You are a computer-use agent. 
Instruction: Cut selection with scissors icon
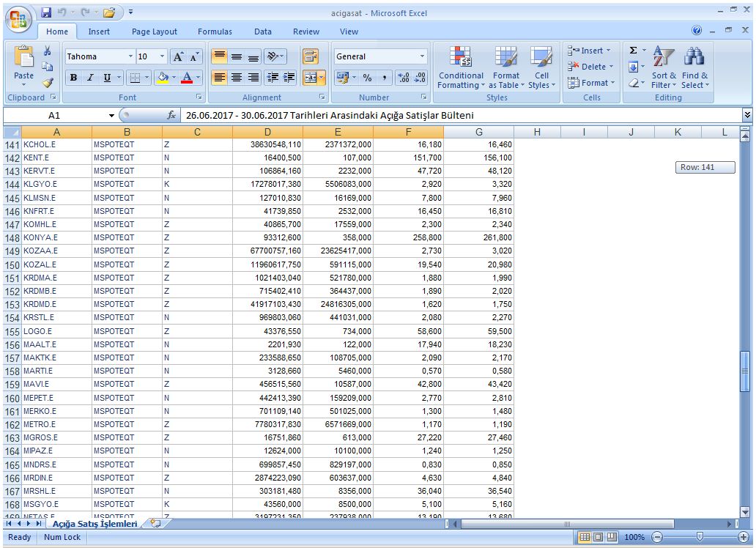coord(47,51)
